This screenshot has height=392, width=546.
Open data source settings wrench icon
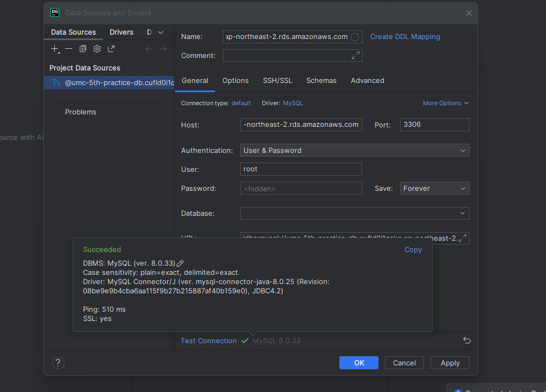(x=97, y=49)
